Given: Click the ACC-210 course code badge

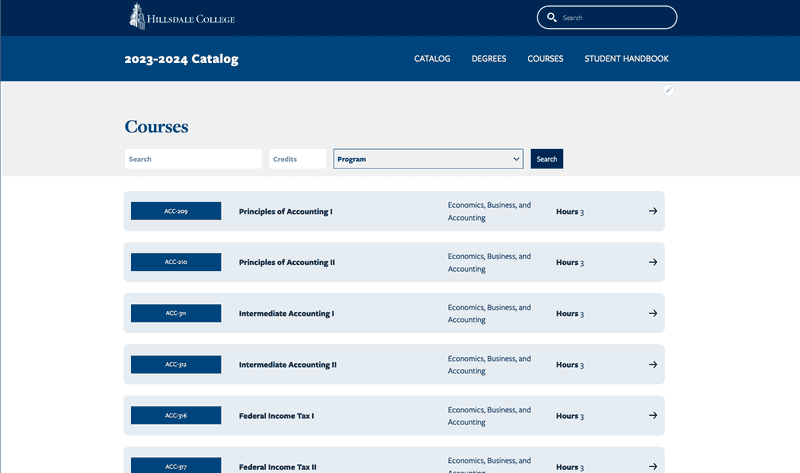Looking at the screenshot, I should 176,262.
